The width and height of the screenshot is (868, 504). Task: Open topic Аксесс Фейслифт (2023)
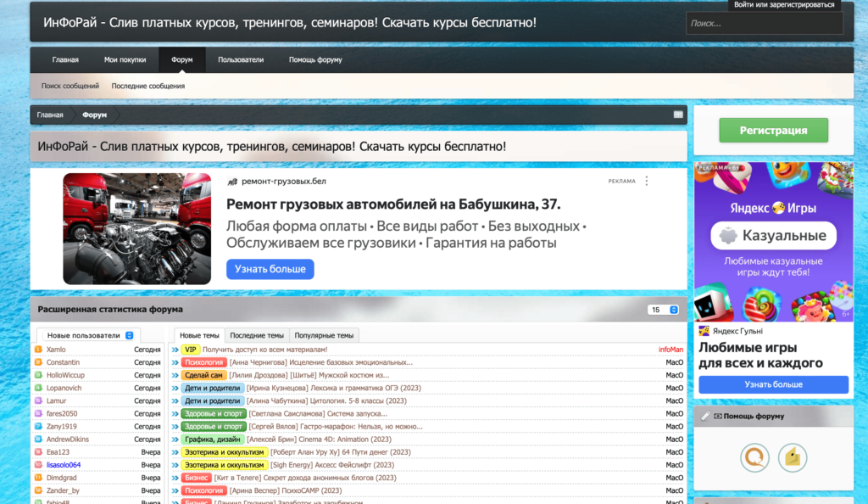[332, 465]
